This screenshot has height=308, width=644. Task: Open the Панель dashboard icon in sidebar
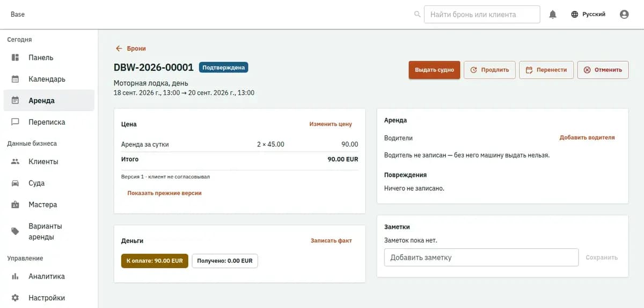click(16, 58)
